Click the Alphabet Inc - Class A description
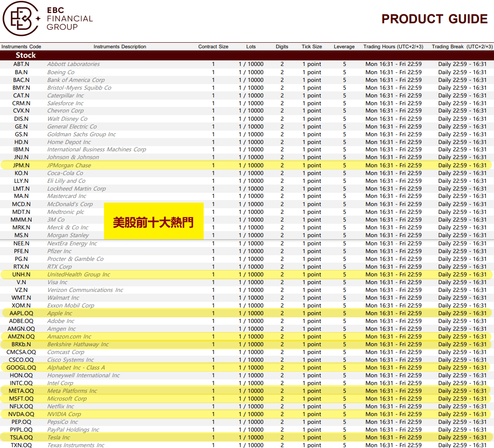Screen dimensions: 494x448 pyautogui.click(x=76, y=368)
